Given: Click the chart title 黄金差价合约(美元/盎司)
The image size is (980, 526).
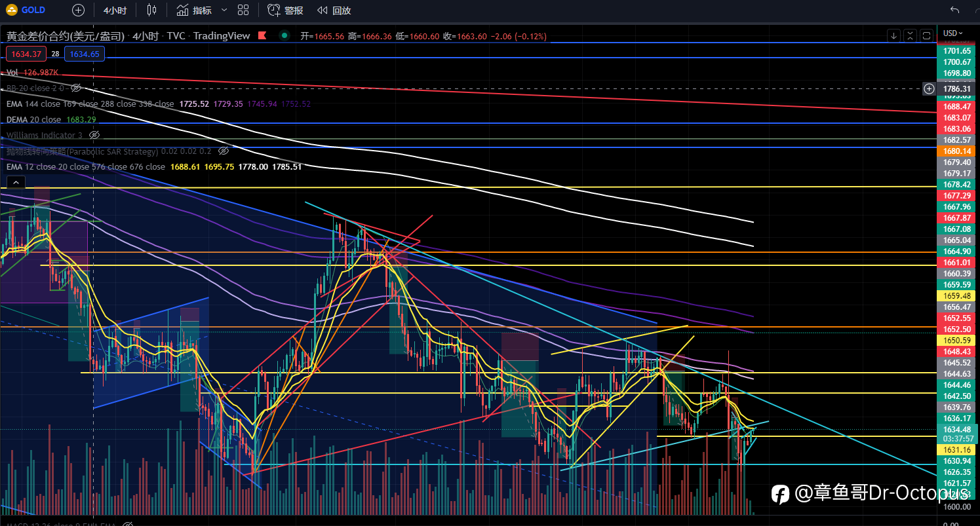Looking at the screenshot, I should click(66, 36).
